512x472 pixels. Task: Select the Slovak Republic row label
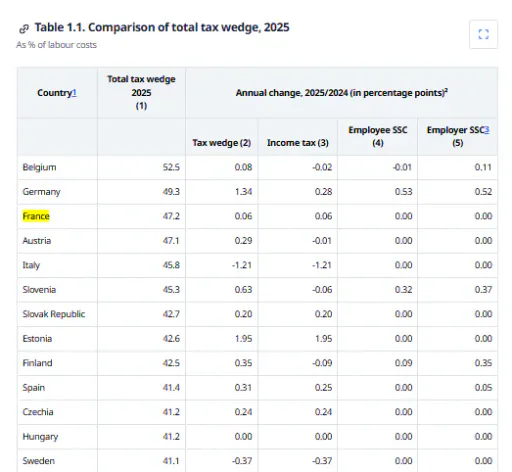coord(54,314)
